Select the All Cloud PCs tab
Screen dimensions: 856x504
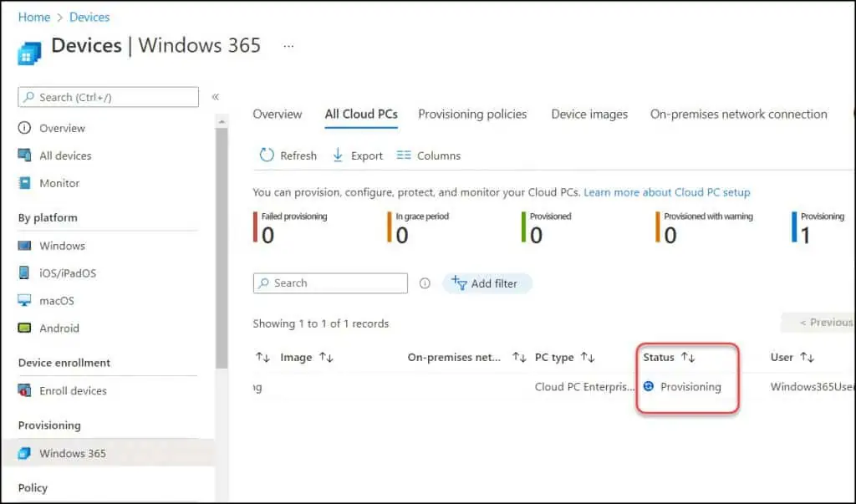pos(361,115)
